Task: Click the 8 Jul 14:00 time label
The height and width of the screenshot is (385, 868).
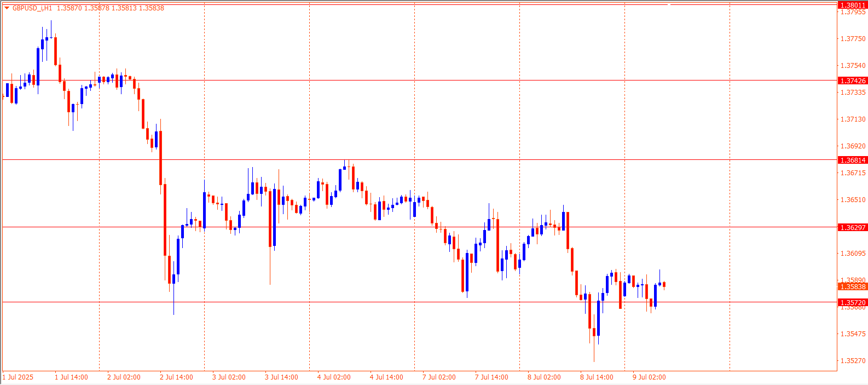Action: (x=597, y=377)
